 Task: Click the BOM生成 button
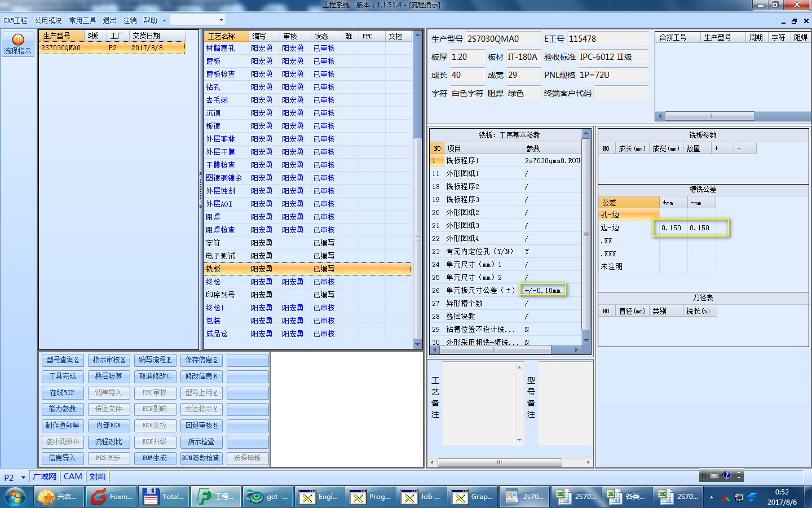(155, 458)
